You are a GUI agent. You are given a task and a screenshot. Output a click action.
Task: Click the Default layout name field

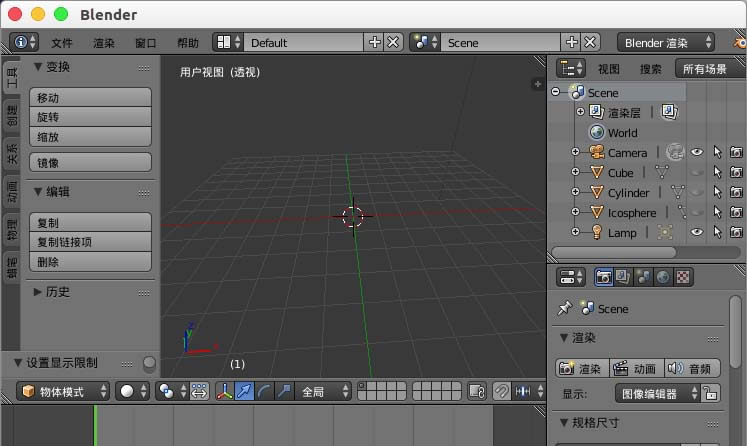303,42
